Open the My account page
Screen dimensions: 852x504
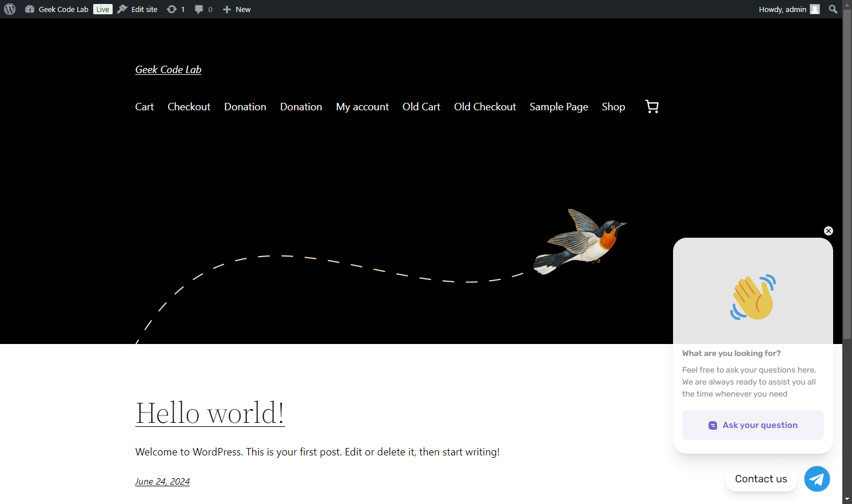click(x=363, y=107)
